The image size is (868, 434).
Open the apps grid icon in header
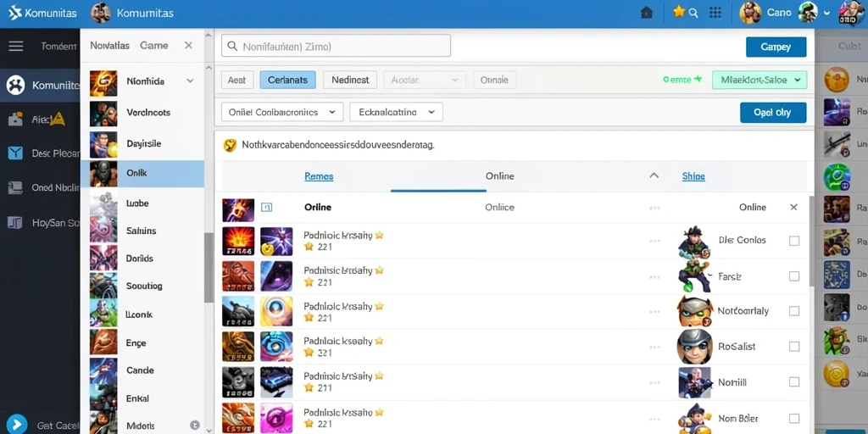[x=715, y=12]
